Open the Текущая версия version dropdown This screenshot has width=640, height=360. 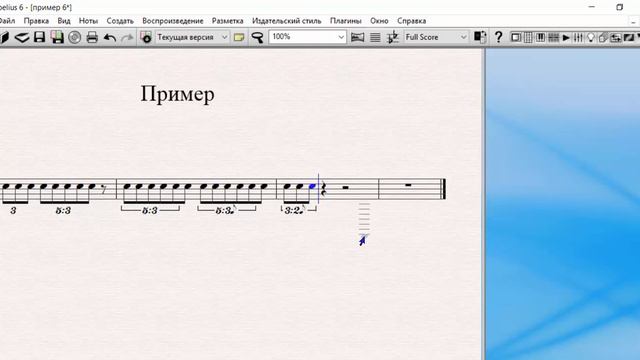coord(192,37)
